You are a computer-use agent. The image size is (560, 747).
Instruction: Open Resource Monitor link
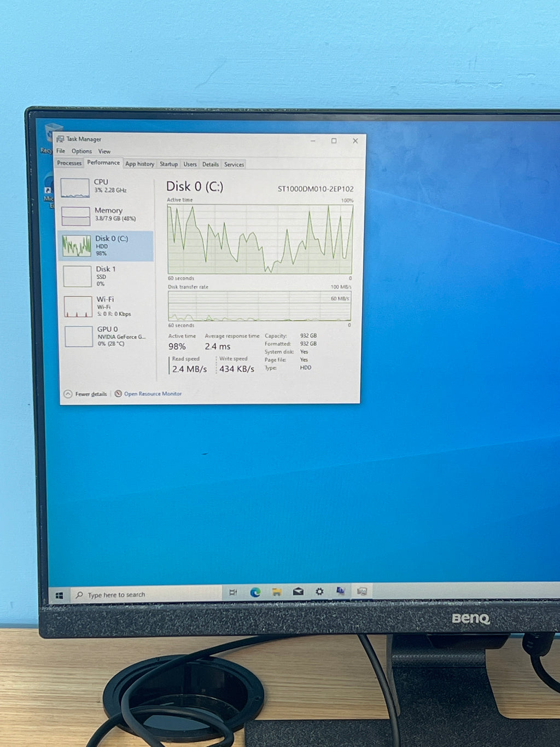tap(153, 393)
